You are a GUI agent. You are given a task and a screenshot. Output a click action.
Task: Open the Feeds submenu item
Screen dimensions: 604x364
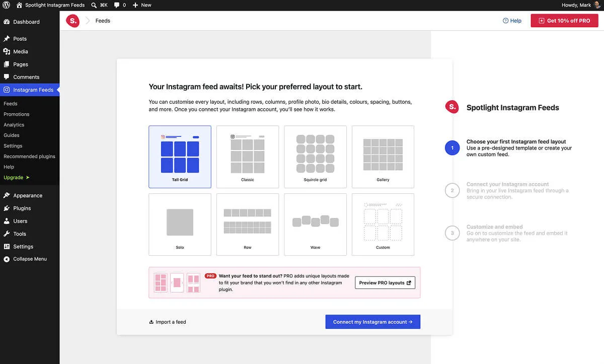click(x=11, y=104)
